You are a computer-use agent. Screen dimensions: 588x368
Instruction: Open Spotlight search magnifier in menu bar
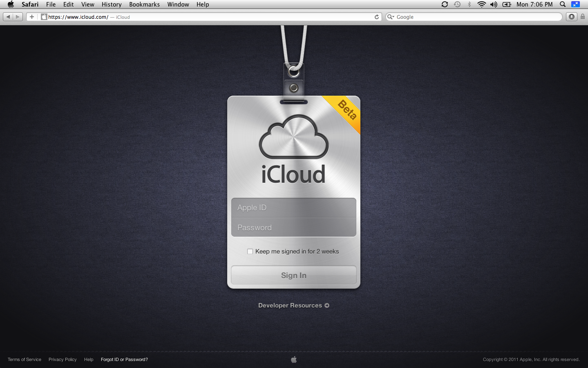[x=563, y=4]
